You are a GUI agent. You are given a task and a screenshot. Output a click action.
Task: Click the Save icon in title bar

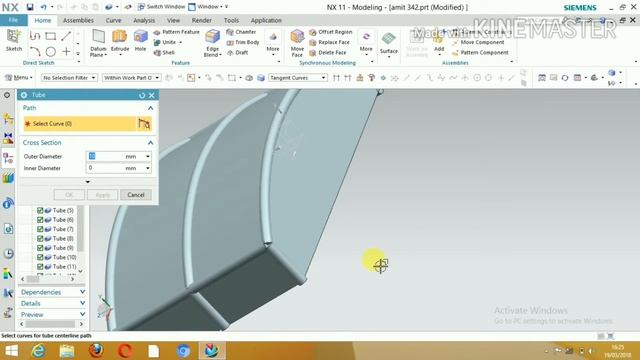(x=30, y=7)
